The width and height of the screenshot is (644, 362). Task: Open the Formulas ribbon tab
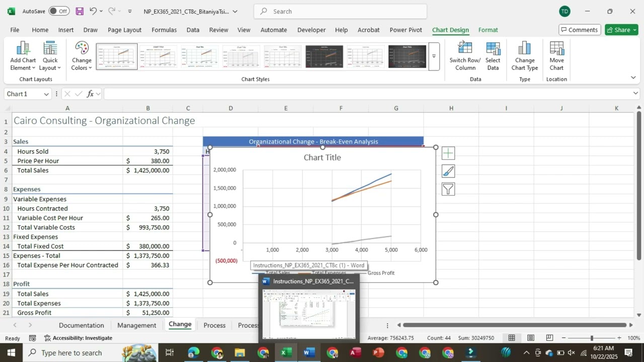point(164,30)
